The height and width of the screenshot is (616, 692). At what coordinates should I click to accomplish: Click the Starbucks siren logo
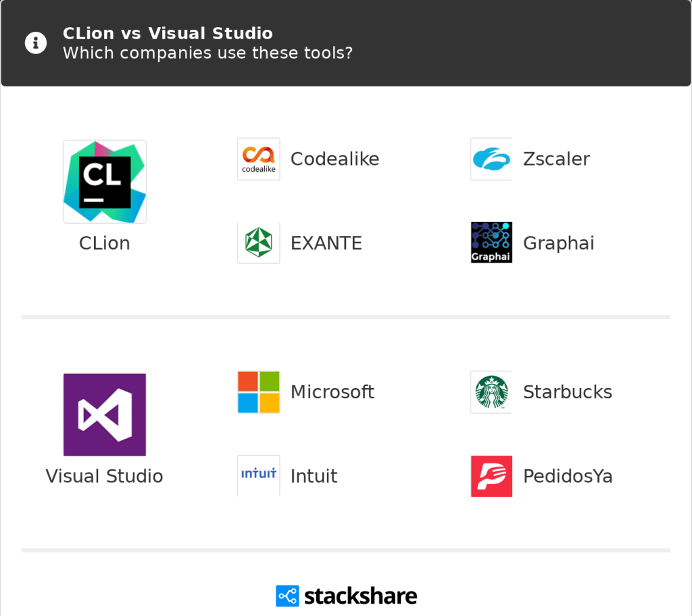pos(491,392)
